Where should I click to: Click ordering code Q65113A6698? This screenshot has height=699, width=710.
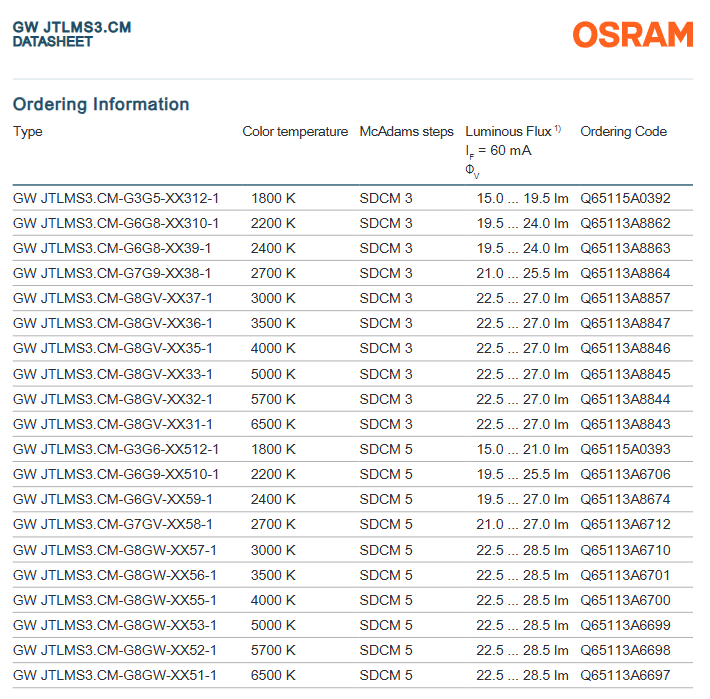(x=625, y=650)
